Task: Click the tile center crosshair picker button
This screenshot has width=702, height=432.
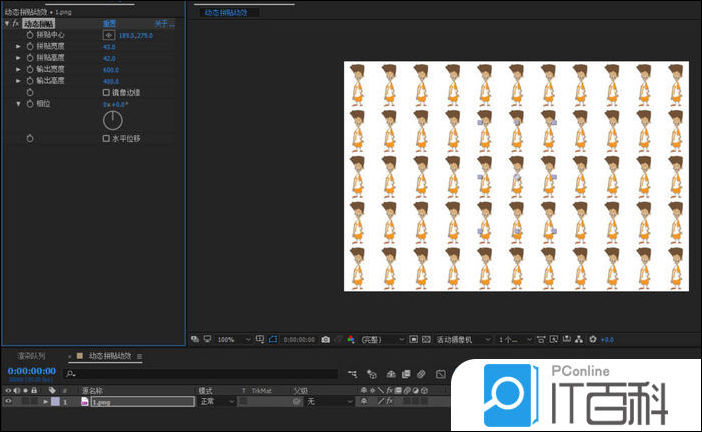Action: point(109,34)
